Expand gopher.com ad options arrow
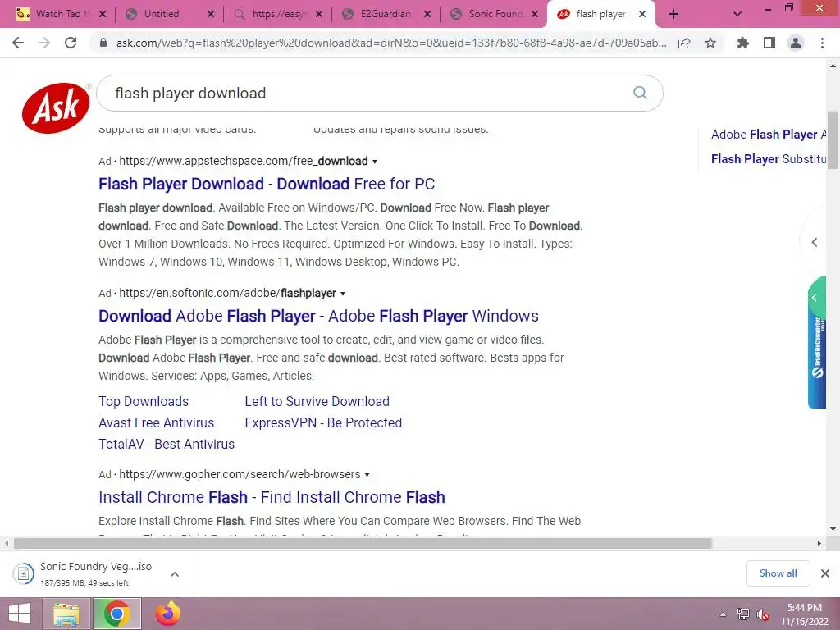Image resolution: width=840 pixels, height=630 pixels. click(367, 475)
